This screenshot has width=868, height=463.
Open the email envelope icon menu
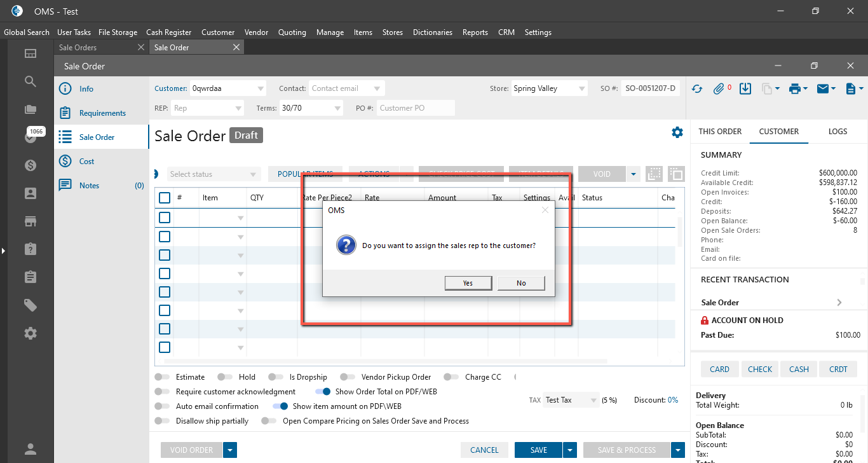point(825,89)
